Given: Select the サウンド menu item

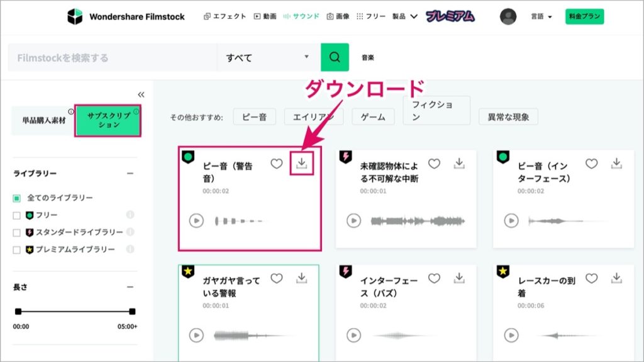Looking at the screenshot, I should click(301, 16).
